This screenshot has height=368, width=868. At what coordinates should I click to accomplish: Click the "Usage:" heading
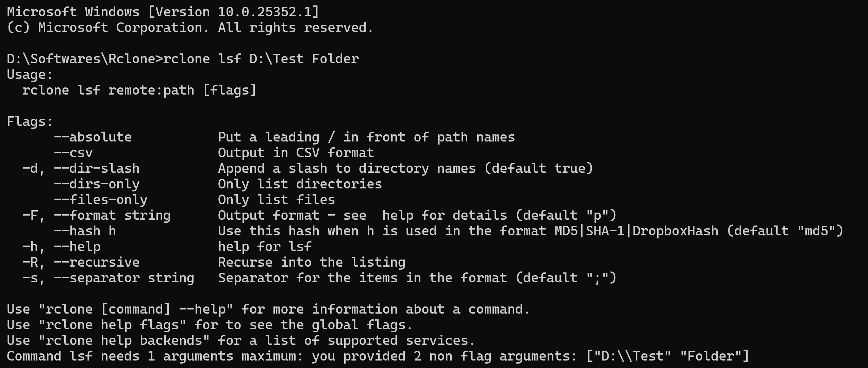(30, 74)
